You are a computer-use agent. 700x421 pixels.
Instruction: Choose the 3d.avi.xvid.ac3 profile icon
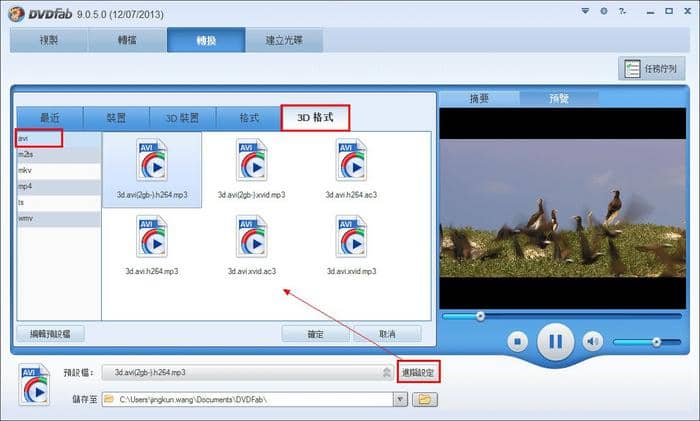(252, 236)
